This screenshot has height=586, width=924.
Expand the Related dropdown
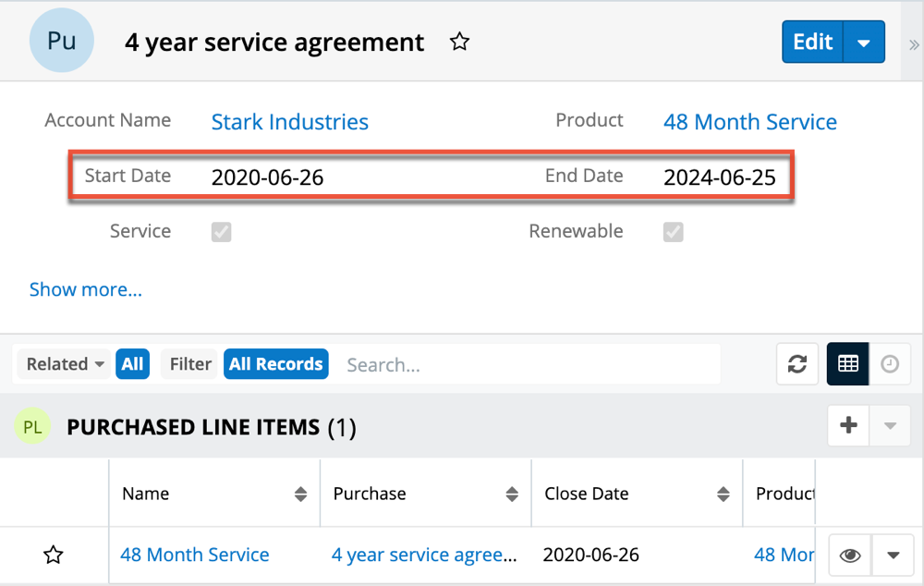[x=65, y=364]
